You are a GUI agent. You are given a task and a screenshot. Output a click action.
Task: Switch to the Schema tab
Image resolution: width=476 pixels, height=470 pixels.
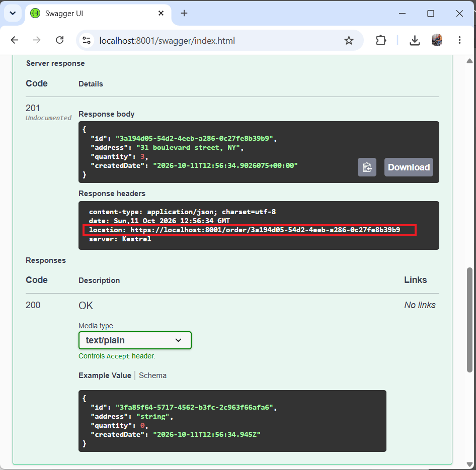point(152,375)
